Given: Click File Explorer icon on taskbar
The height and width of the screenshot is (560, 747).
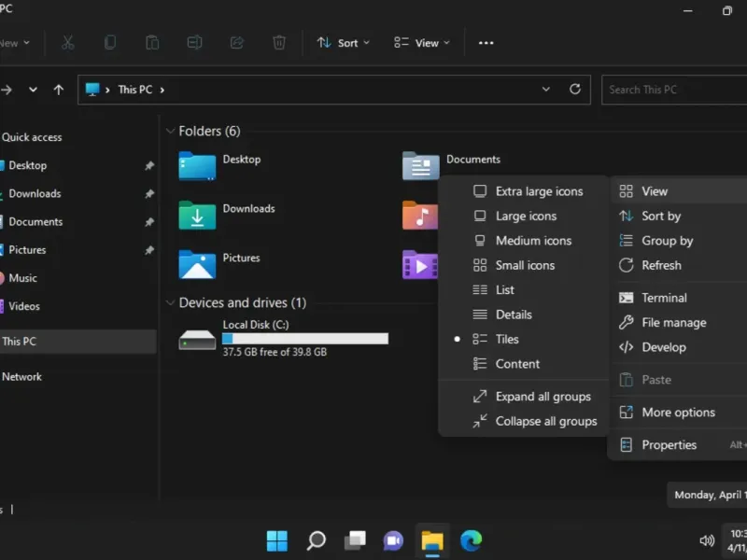Looking at the screenshot, I should pyautogui.click(x=432, y=540).
